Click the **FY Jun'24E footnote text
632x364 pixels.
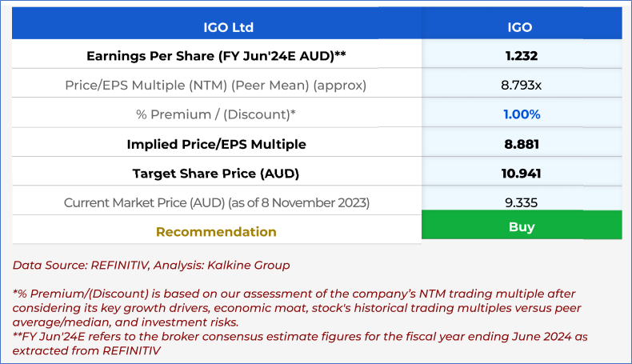click(x=299, y=343)
